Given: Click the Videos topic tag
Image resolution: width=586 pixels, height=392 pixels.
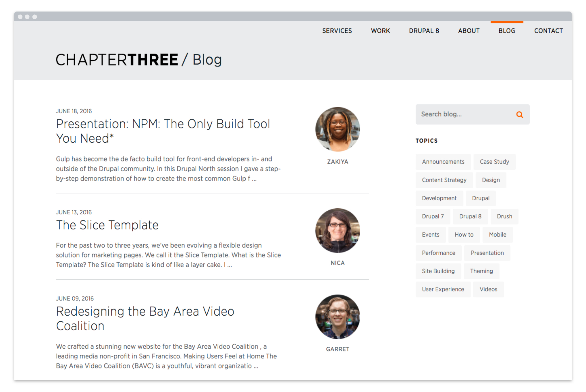Looking at the screenshot, I should click(488, 289).
